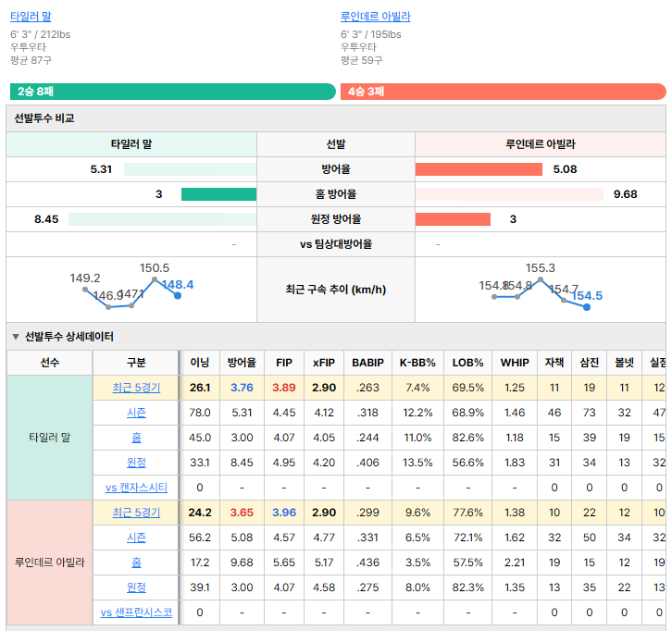Click the green 2승 8패 record bar
The height and width of the screenshot is (631, 672).
tap(173, 92)
